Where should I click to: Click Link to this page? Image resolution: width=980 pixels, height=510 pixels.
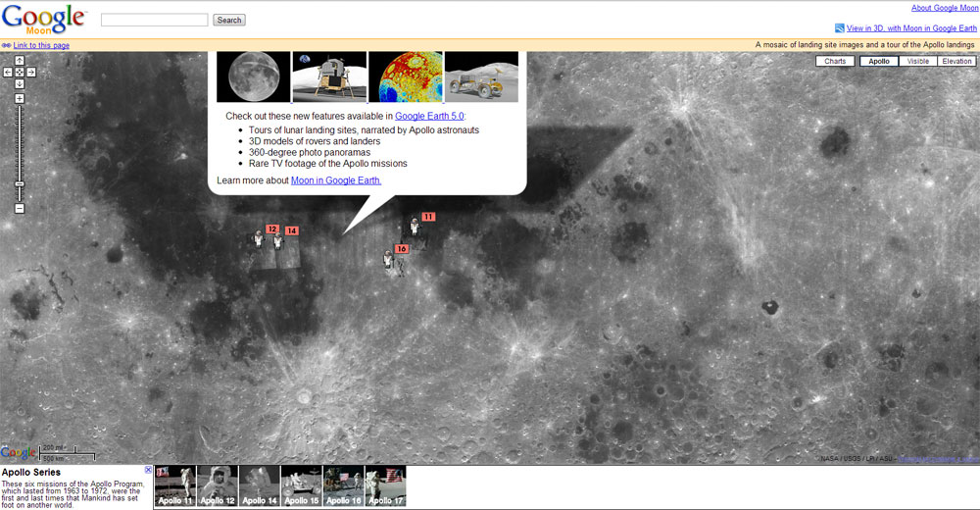41,46
